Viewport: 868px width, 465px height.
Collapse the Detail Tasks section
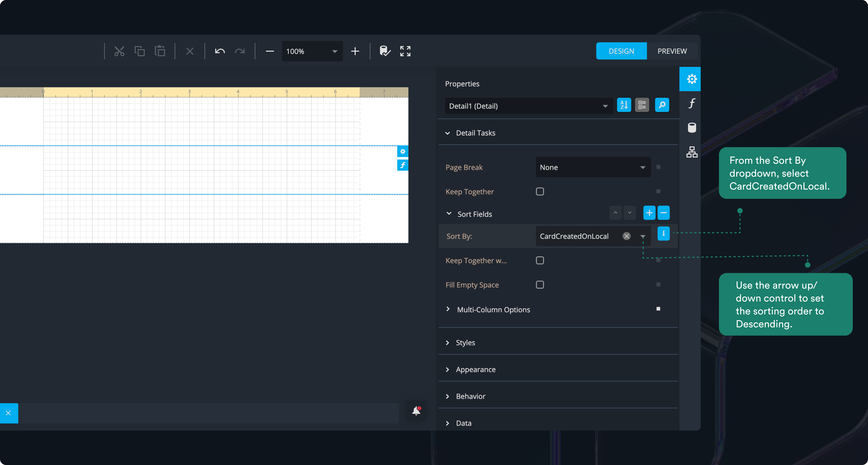tap(447, 133)
